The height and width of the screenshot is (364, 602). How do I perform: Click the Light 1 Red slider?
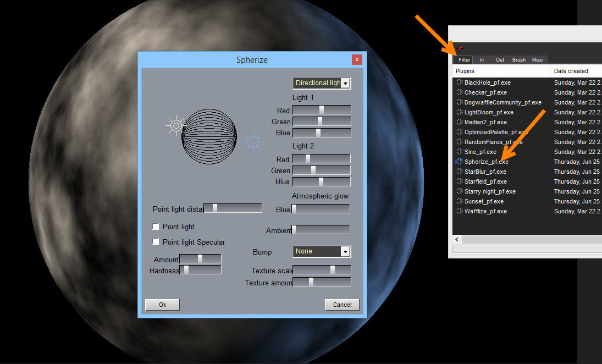click(x=322, y=110)
